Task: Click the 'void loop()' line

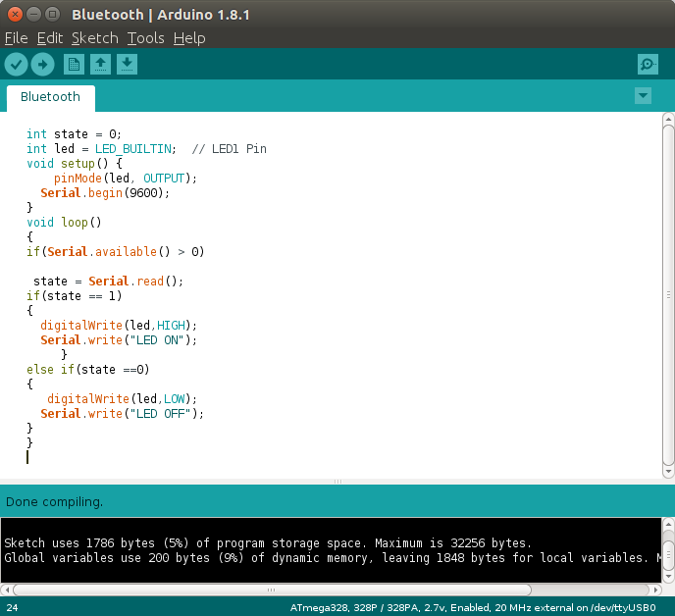Action: 64,223
